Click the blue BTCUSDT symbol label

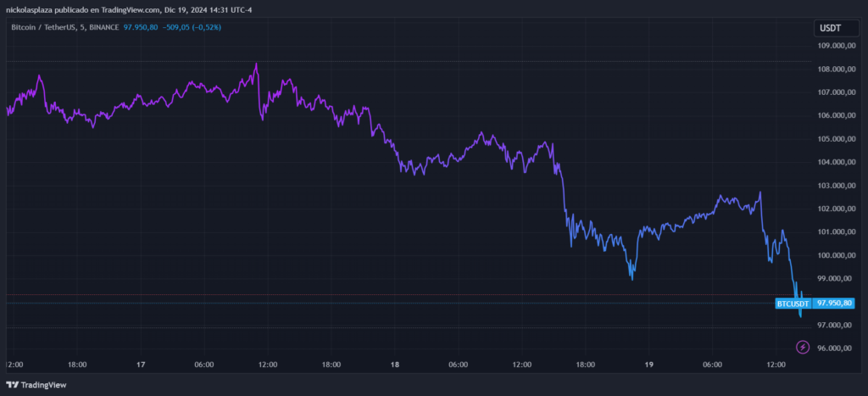pos(793,303)
